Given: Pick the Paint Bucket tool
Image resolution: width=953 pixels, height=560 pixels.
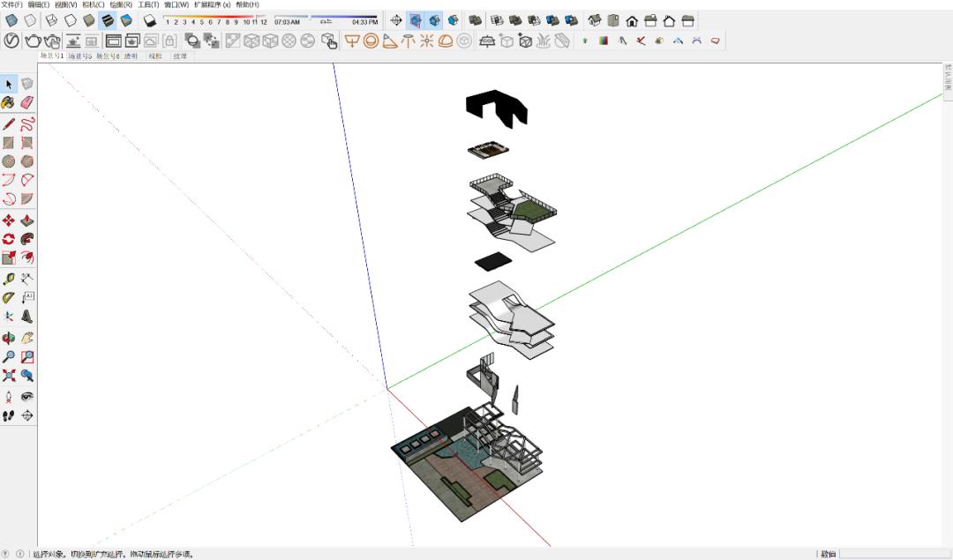Looking at the screenshot, I should pos(9,102).
